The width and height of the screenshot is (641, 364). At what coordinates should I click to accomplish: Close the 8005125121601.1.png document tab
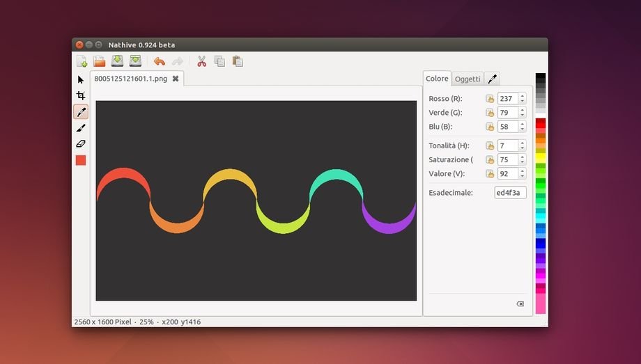(x=176, y=79)
